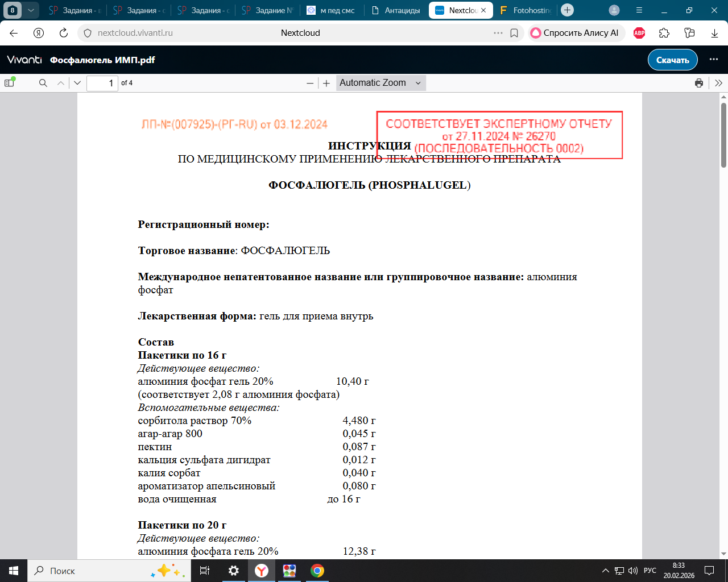Print the PDF document
This screenshot has height=582, width=728.
click(x=699, y=83)
